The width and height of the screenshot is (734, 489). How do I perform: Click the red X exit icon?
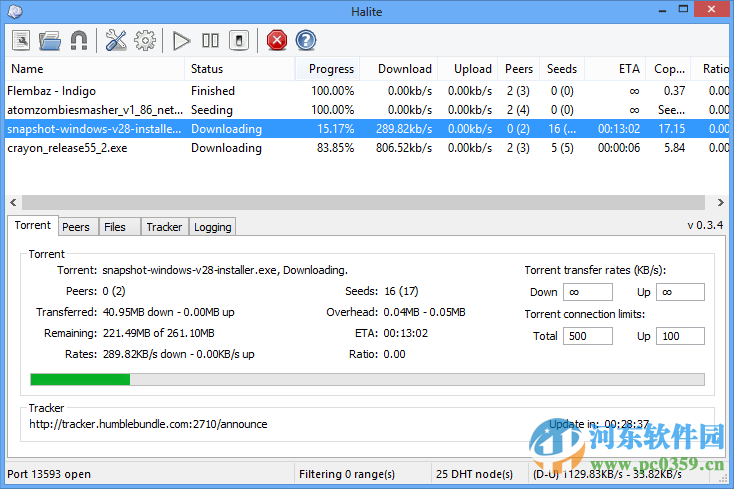coord(277,41)
